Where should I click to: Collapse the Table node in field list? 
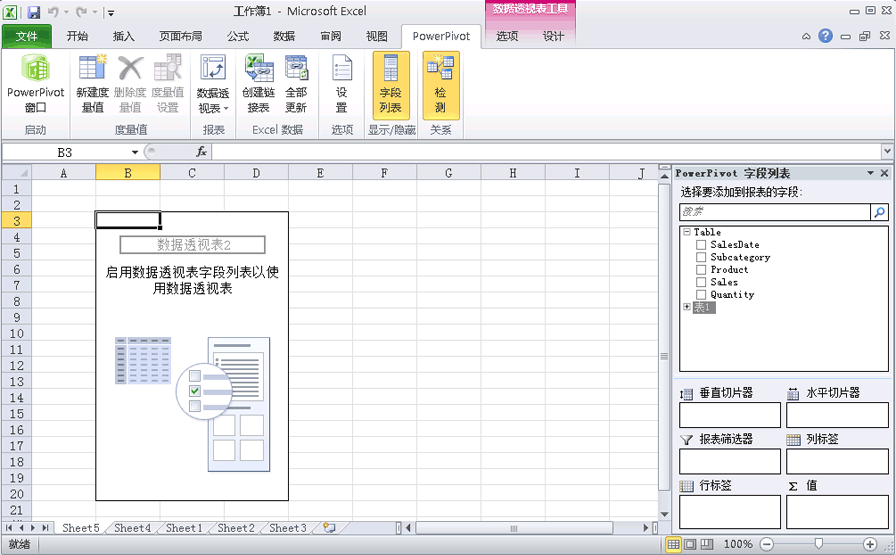[x=687, y=232]
